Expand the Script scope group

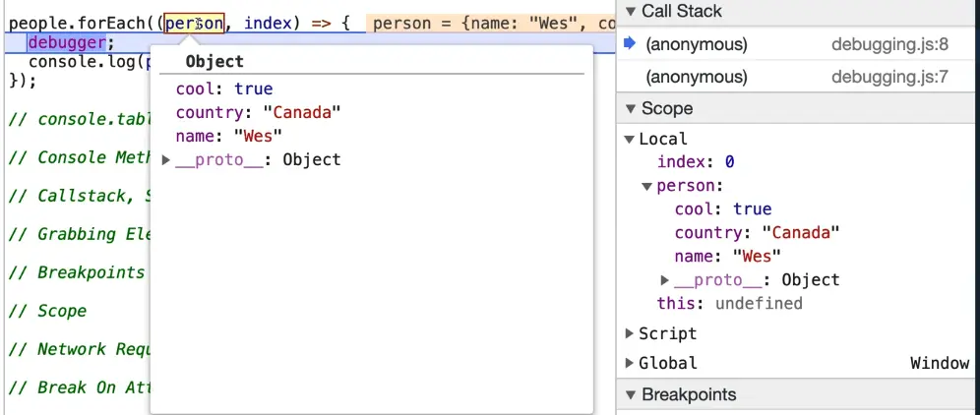point(630,334)
